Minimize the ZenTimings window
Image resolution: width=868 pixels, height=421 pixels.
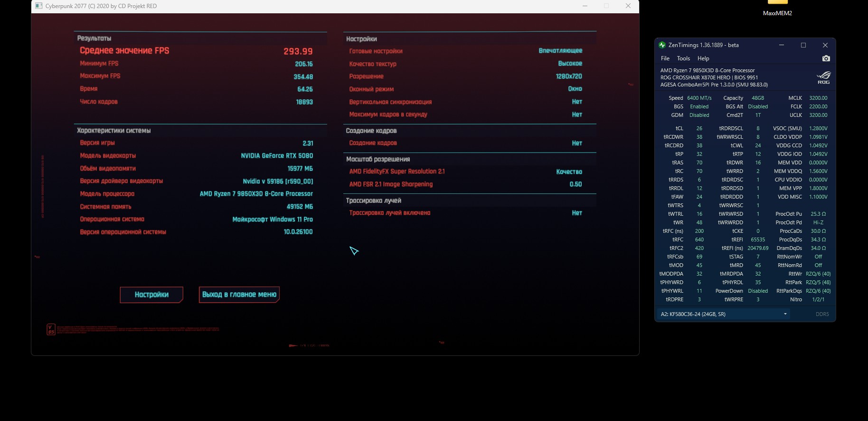pyautogui.click(x=782, y=45)
